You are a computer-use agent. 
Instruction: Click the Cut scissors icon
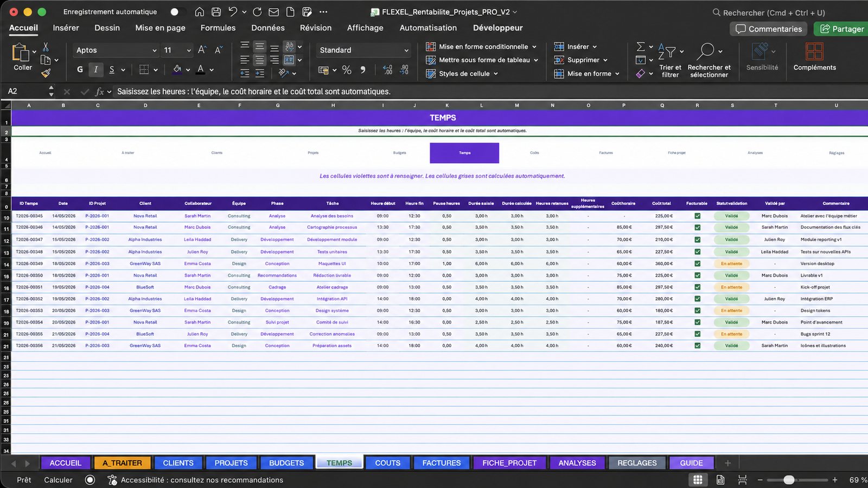click(46, 47)
